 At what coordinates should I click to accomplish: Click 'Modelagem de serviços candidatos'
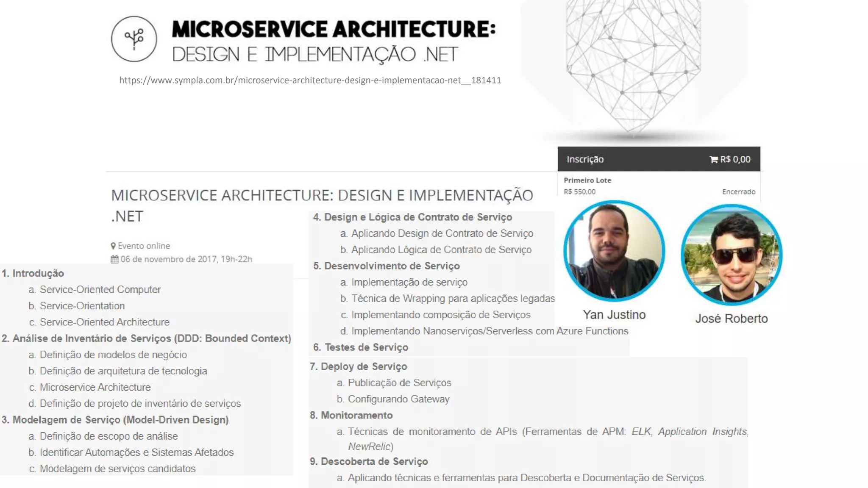tap(117, 469)
